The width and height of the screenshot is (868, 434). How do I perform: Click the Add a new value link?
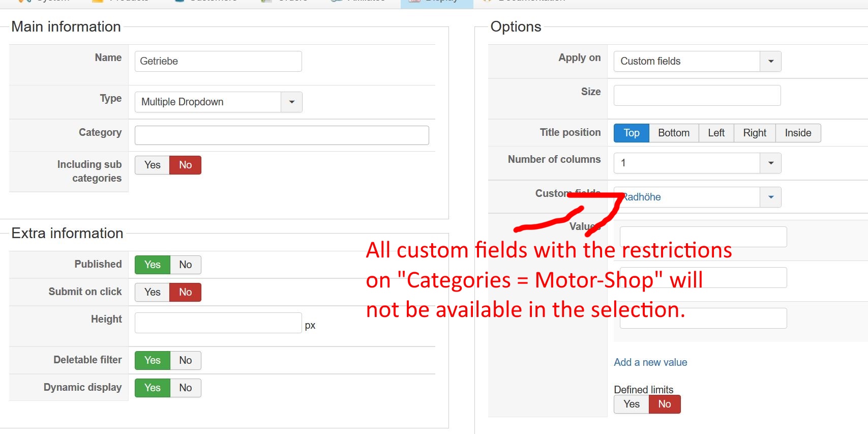click(650, 362)
